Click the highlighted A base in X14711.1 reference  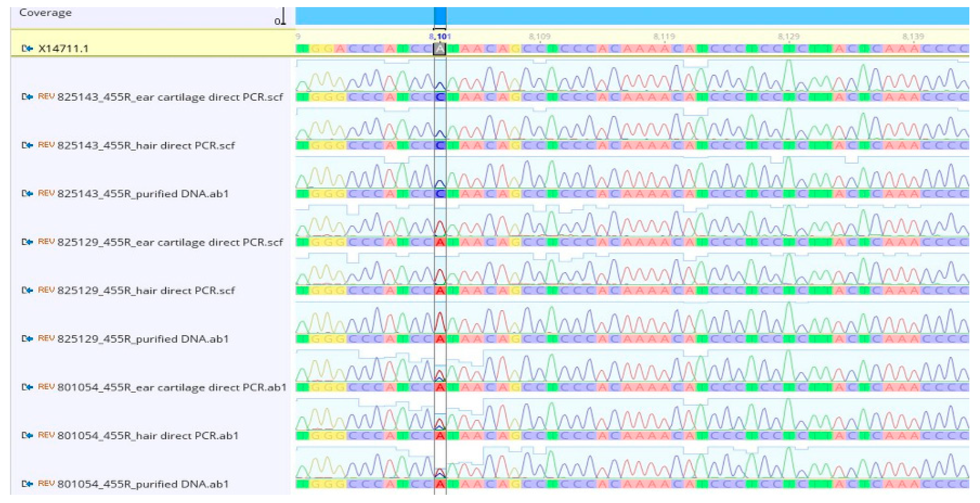point(440,49)
